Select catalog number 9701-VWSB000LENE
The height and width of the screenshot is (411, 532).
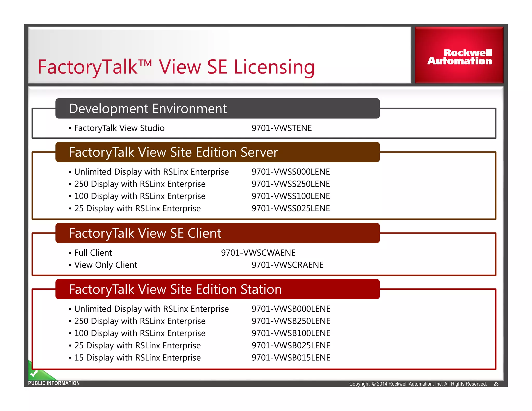click(291, 309)
